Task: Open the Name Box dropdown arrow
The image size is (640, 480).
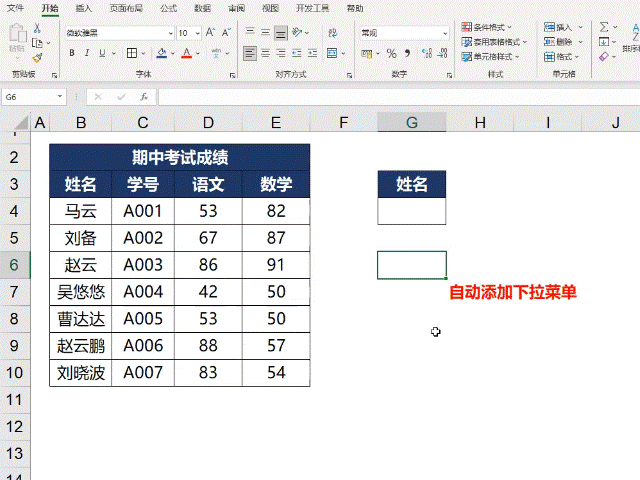Action: 60,97
